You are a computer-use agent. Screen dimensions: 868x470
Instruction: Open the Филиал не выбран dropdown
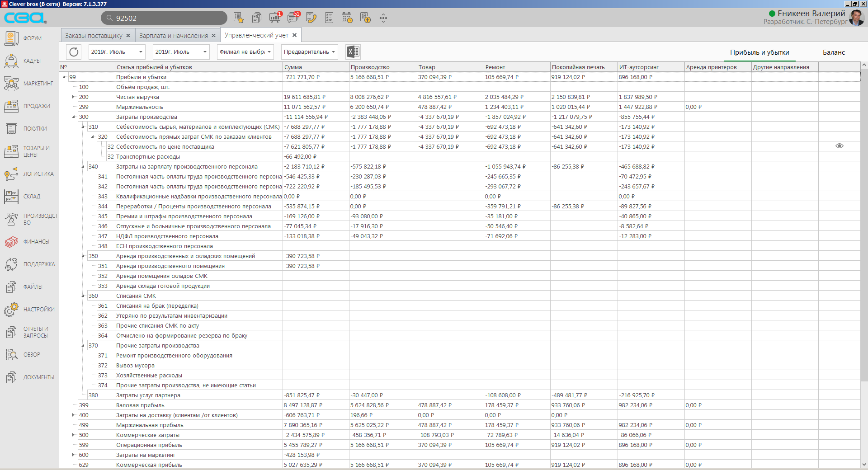coord(245,52)
